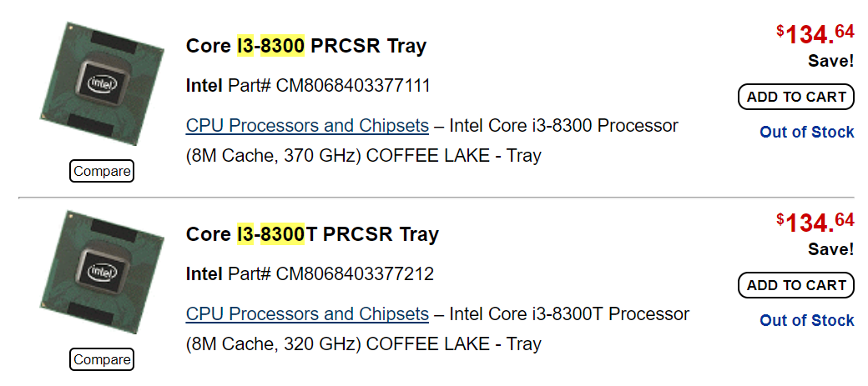The width and height of the screenshot is (868, 386).
Task: Click Out of Stock for the i3-8300
Action: (806, 133)
